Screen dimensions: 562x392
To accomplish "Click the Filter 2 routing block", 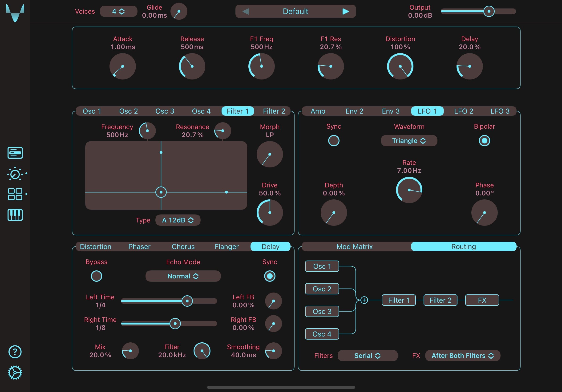I will tap(440, 300).
